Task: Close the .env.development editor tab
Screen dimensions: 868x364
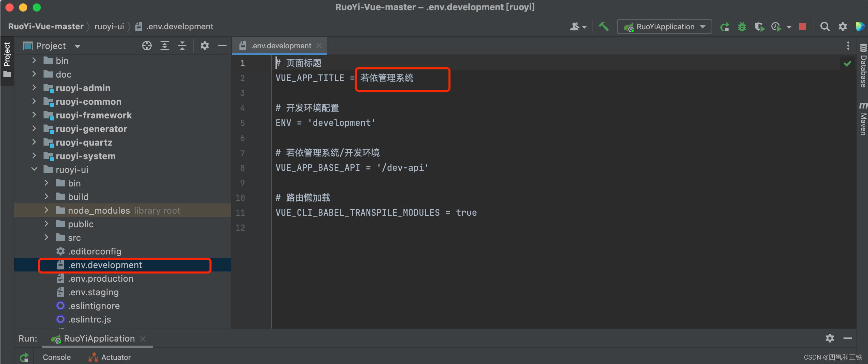Action: [x=319, y=46]
